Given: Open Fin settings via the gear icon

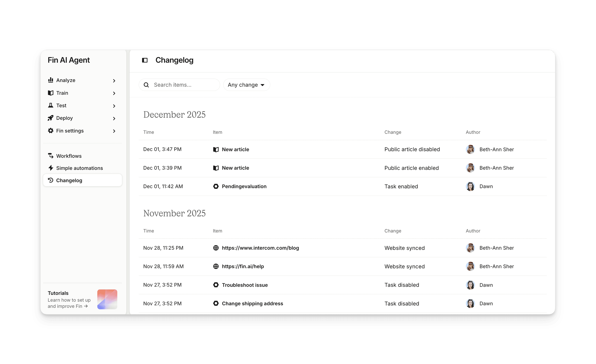Looking at the screenshot, I should click(x=51, y=131).
